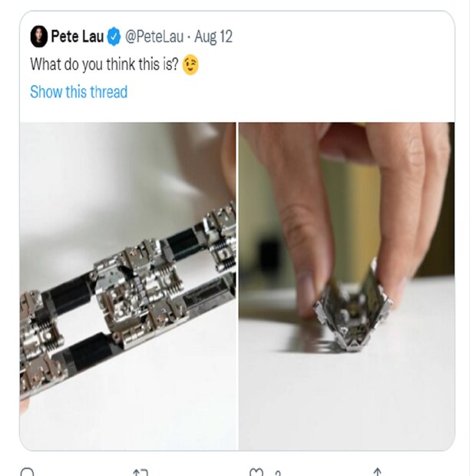Open the share icon below the tweet
This screenshot has width=476, height=476.
[377, 471]
